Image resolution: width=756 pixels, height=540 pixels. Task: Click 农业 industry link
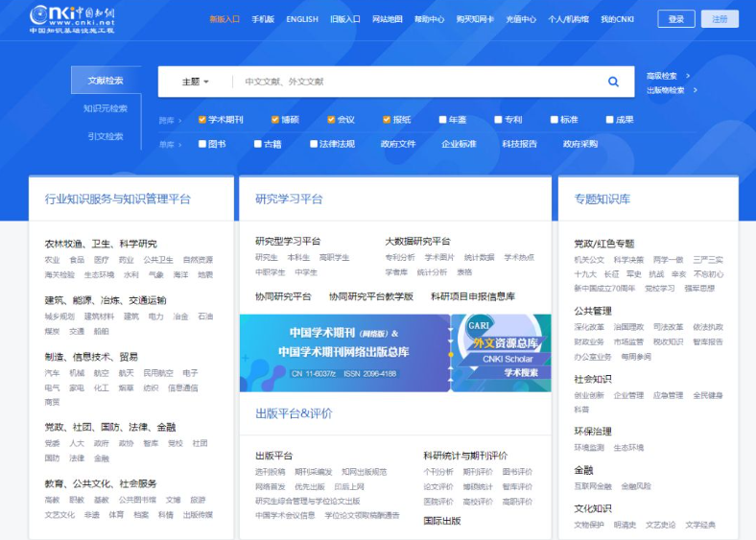tap(52, 260)
